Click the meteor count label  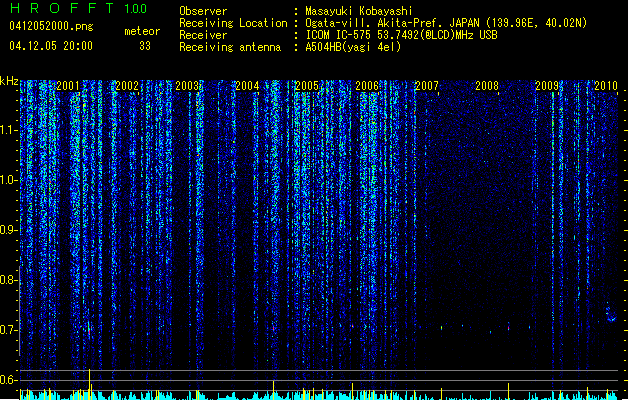(x=142, y=31)
